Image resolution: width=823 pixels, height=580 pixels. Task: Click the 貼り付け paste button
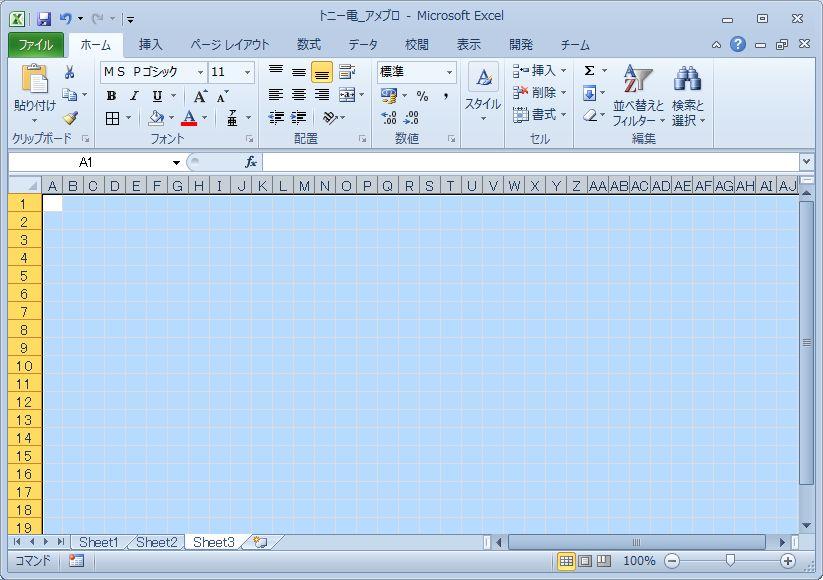coord(34,90)
